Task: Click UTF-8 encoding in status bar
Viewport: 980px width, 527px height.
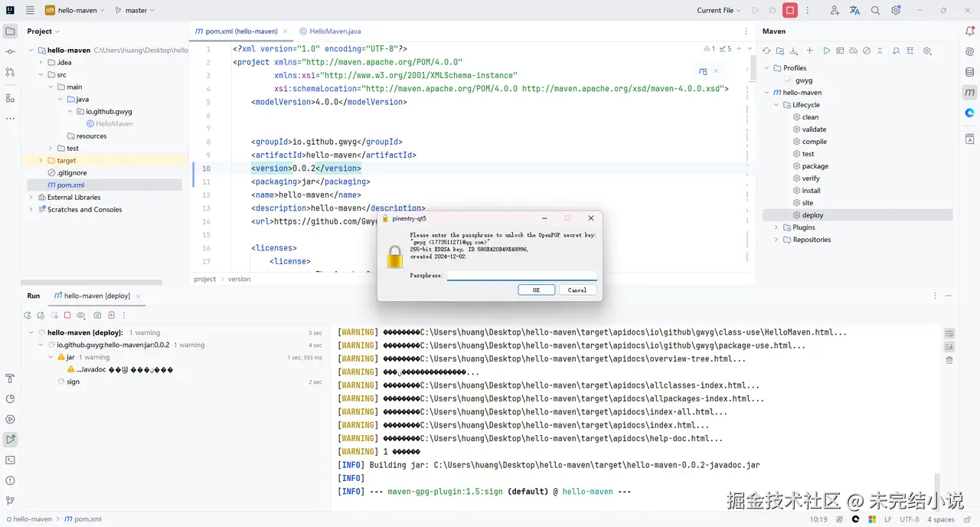Action: 909,519
